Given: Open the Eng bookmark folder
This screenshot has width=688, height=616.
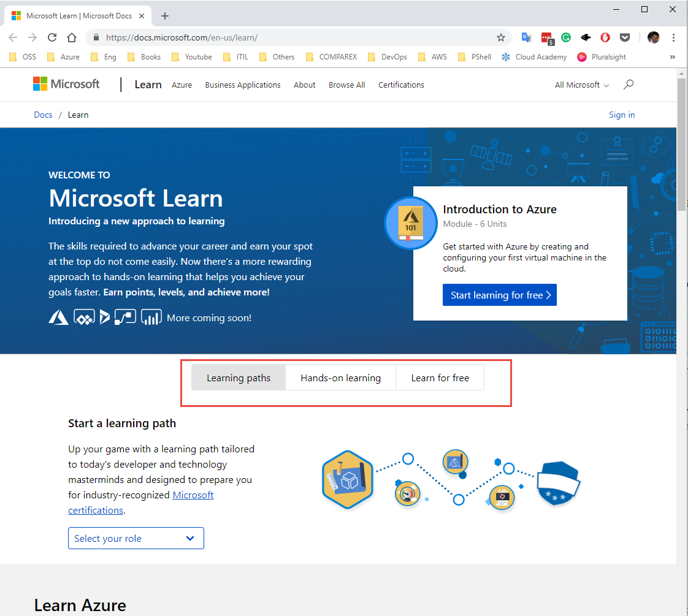Looking at the screenshot, I should click(104, 57).
